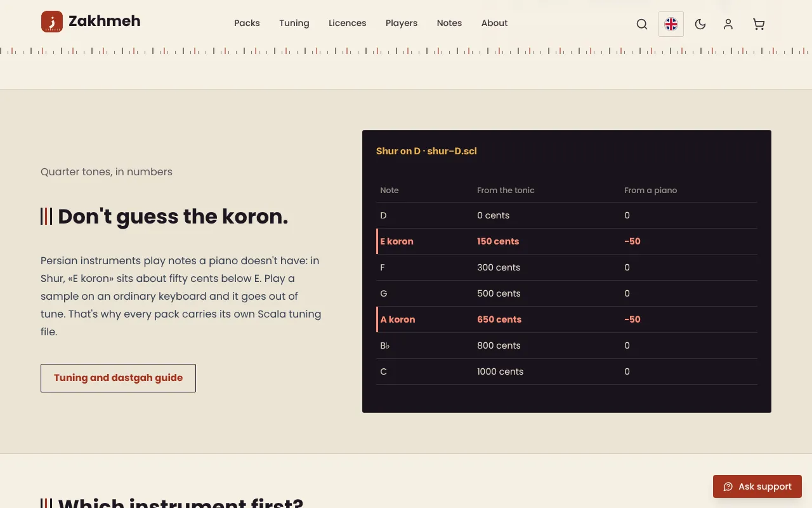Open the search icon in header
Image resolution: width=812 pixels, height=508 pixels.
(x=642, y=24)
